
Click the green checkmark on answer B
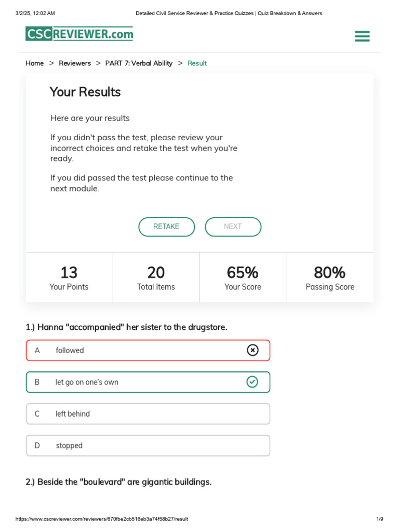coord(252,382)
